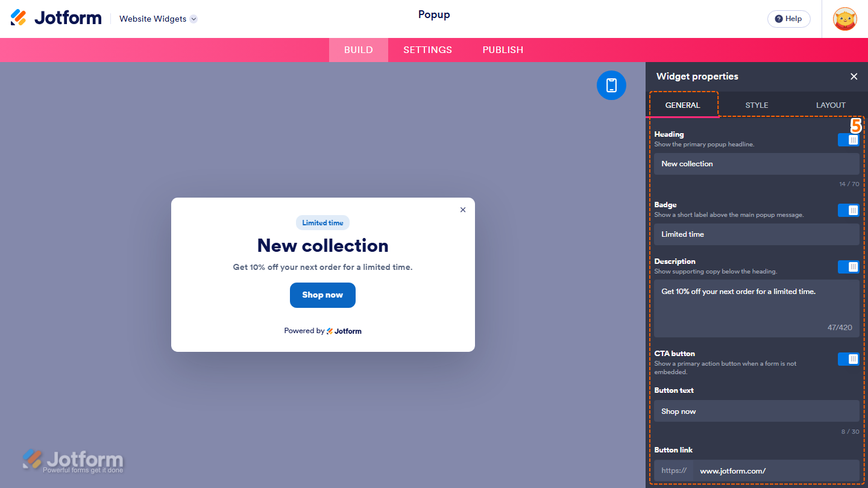Click the Button link URL field

pos(776,471)
